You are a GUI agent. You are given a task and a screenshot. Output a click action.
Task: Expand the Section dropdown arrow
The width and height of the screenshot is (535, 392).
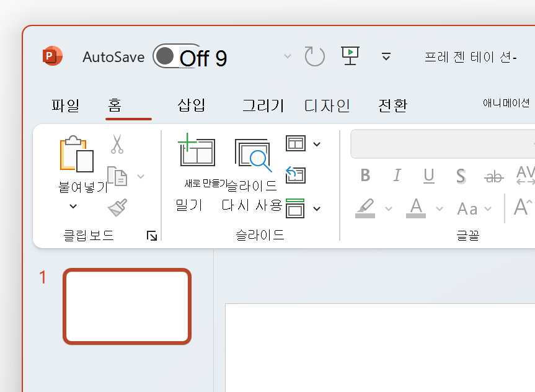(317, 208)
